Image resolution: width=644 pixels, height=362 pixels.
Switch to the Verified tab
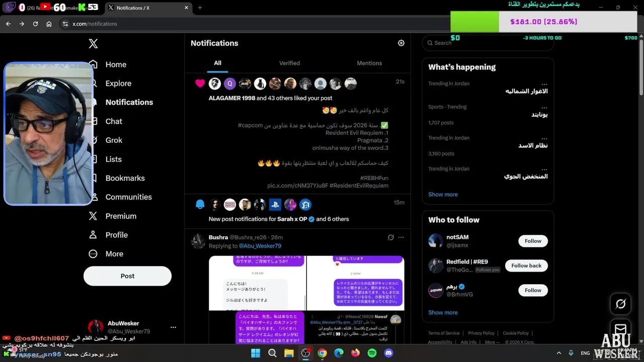point(289,63)
